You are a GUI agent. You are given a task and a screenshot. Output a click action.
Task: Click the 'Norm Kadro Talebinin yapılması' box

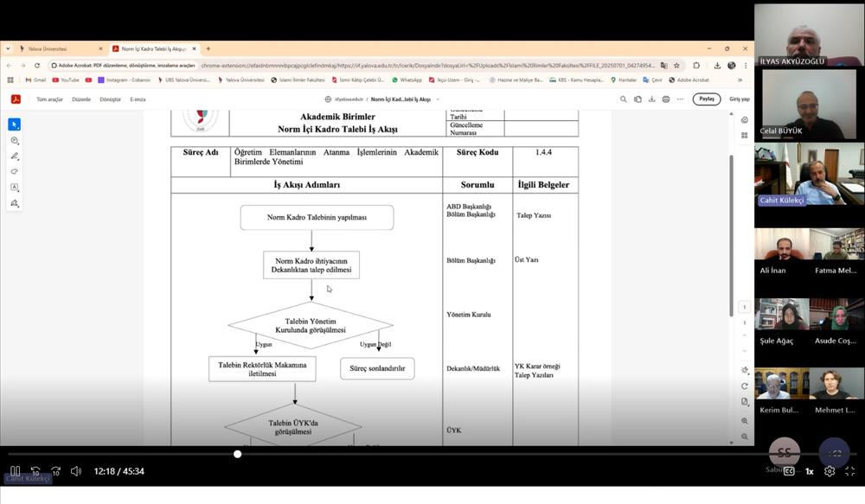coord(317,217)
